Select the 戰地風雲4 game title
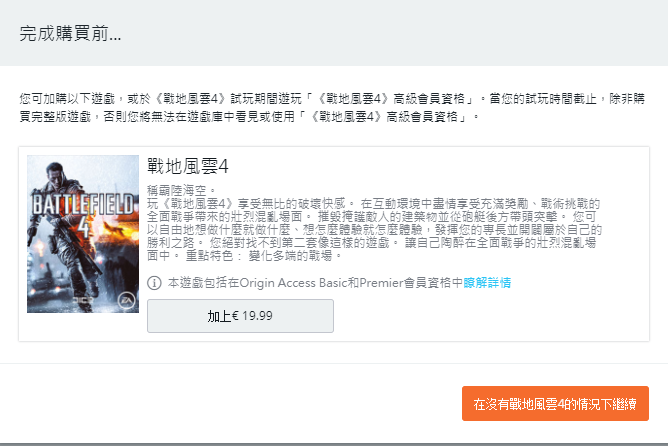The width and height of the screenshot is (668, 446). click(x=188, y=166)
